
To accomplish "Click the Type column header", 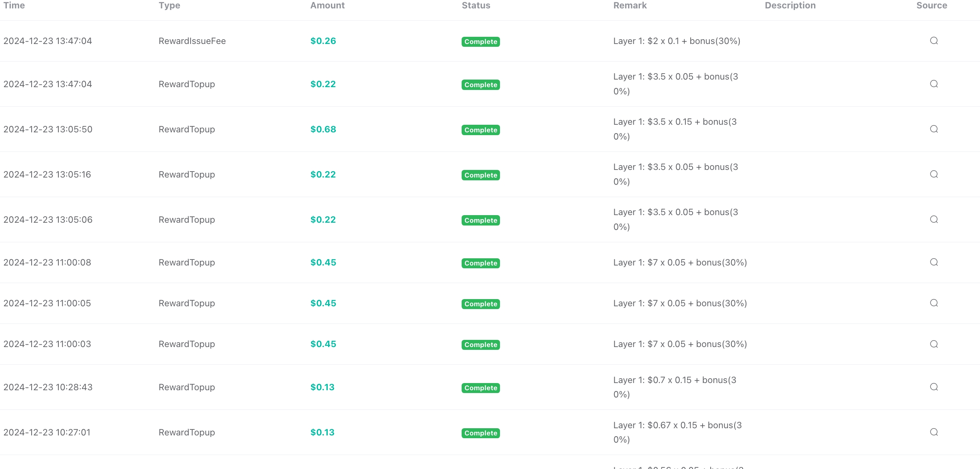I will click(169, 6).
